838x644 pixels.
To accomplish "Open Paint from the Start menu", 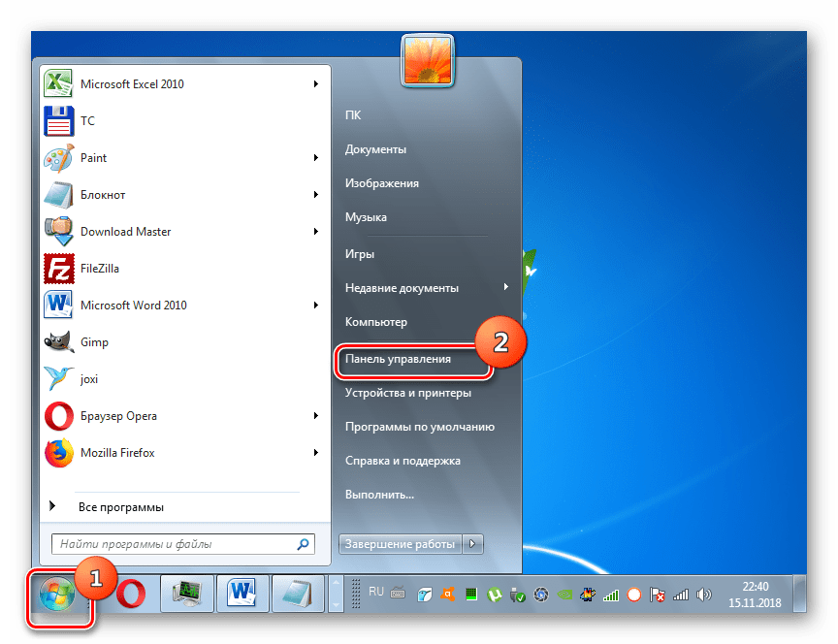I will click(x=94, y=157).
